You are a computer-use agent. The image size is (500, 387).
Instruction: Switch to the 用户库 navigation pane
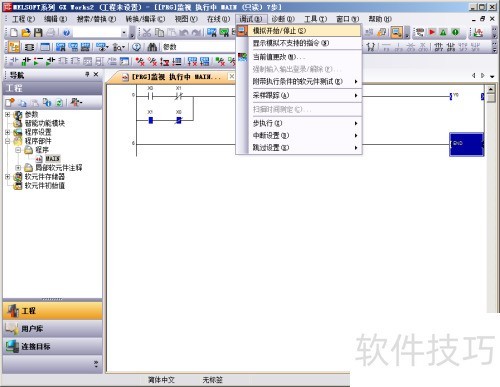(52, 329)
